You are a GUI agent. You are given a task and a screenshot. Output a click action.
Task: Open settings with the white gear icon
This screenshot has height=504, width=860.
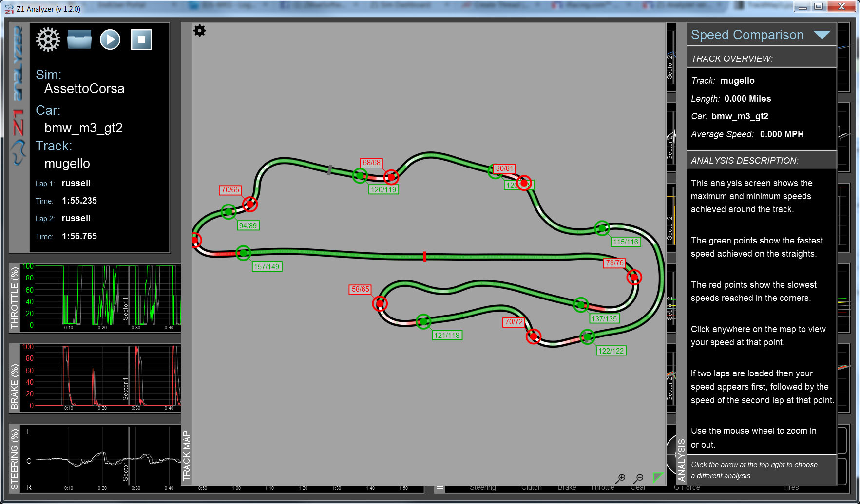pyautogui.click(x=48, y=39)
